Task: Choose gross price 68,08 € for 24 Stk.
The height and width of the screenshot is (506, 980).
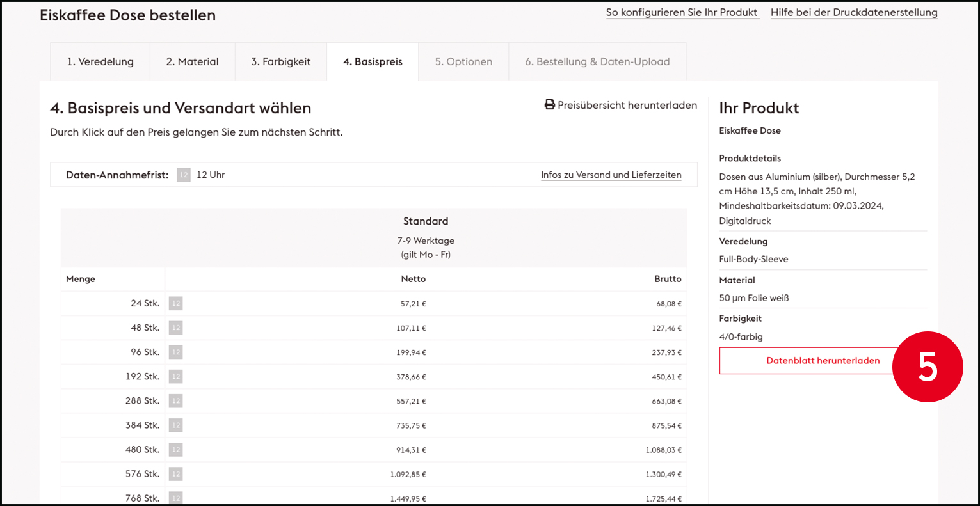Action: coord(669,304)
